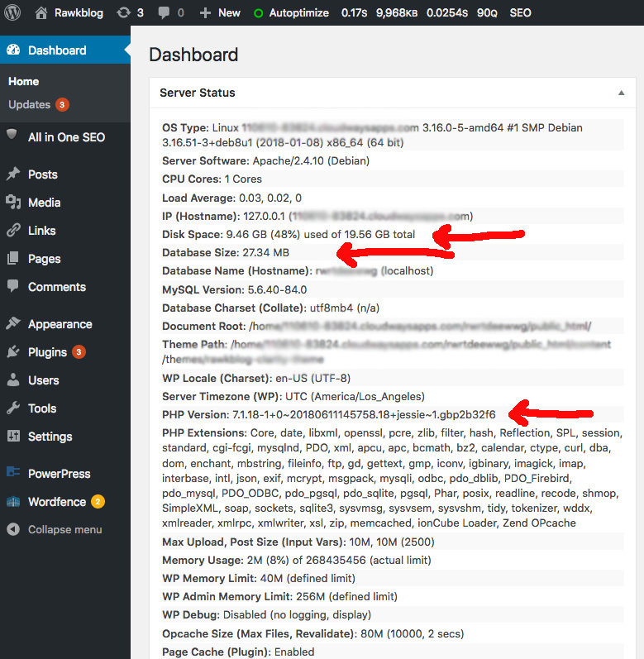This screenshot has height=659, width=644.
Task: Click the Dashboard gauge icon
Action: (x=13, y=50)
